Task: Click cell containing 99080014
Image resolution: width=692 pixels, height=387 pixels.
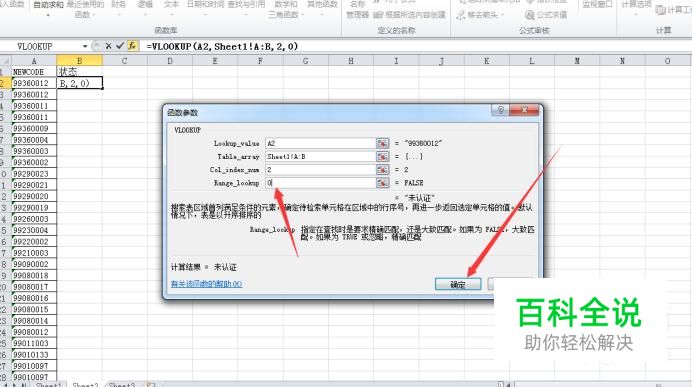Action: (34, 321)
